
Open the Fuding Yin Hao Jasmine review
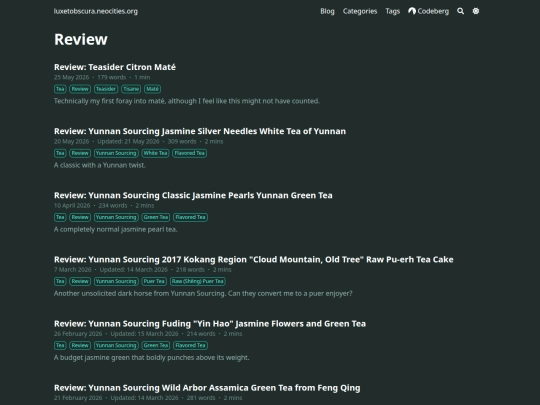coord(210,324)
